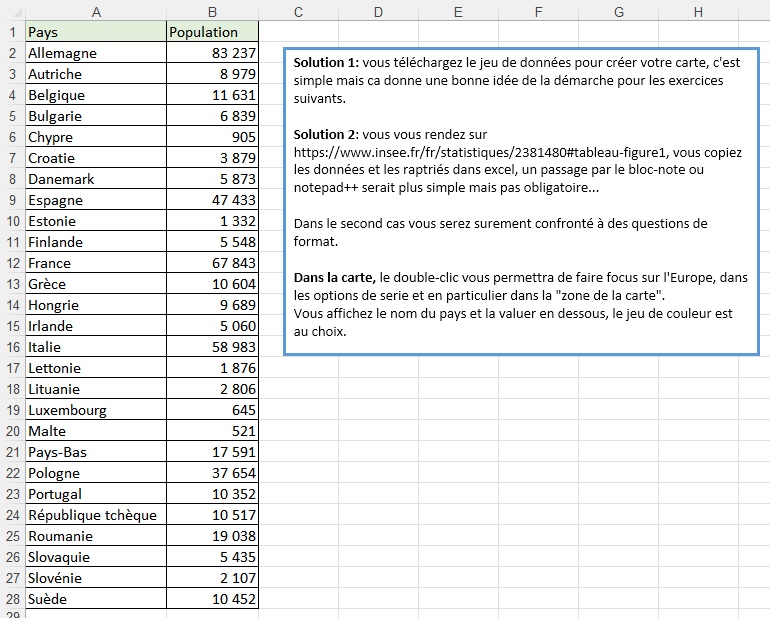Screen dimensions: 770x618
Task: Click the 'Suède' cell
Action: (x=95, y=599)
